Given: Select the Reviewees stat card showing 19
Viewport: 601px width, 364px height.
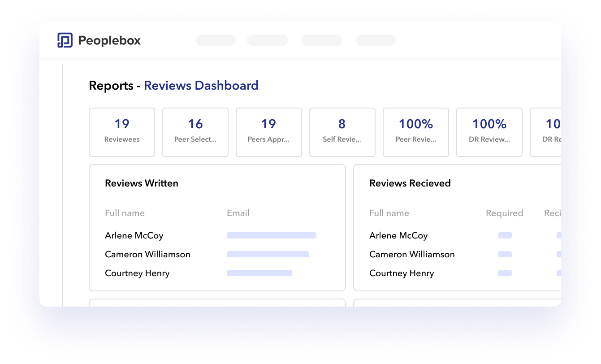Looking at the screenshot, I should [122, 132].
